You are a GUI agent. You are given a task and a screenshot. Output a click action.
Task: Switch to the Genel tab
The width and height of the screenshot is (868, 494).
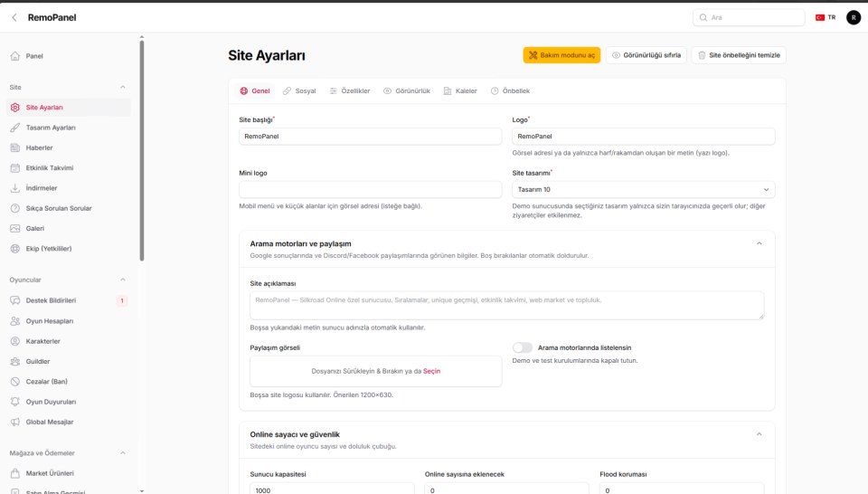(255, 90)
